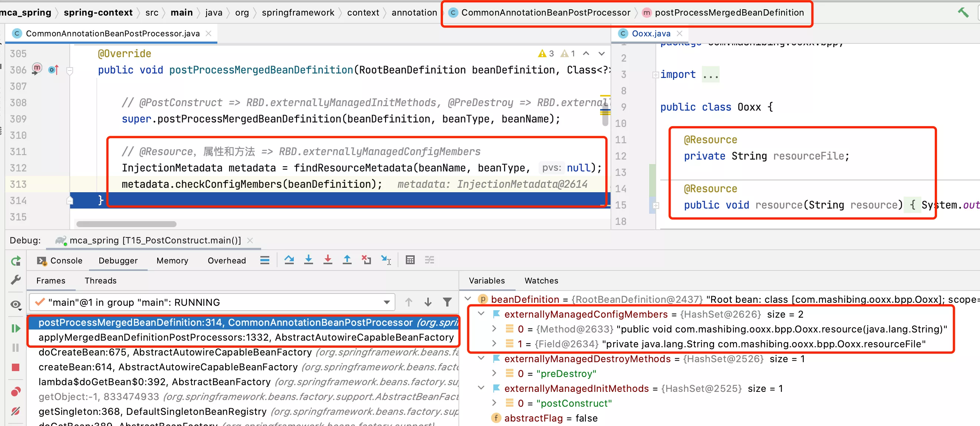
Task: Click override gutter icon on line 306
Action: click(54, 70)
